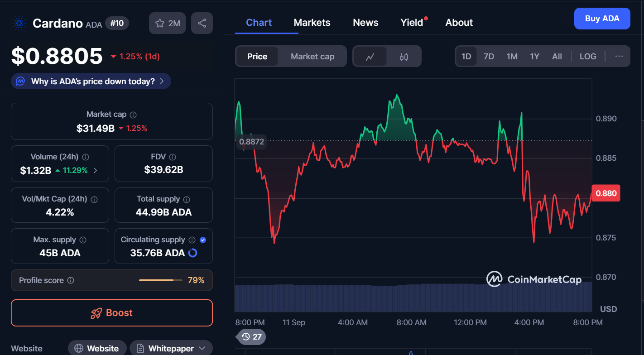Viewport: 644px width, 355px height.
Task: Click Circulating supply info icon
Action: pyautogui.click(x=192, y=240)
